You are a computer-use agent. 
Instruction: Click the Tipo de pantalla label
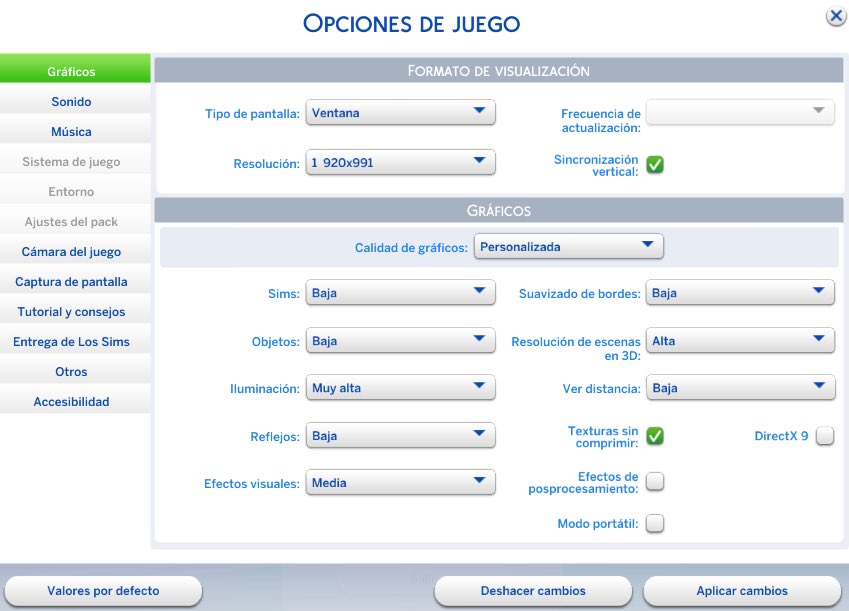[x=252, y=114]
